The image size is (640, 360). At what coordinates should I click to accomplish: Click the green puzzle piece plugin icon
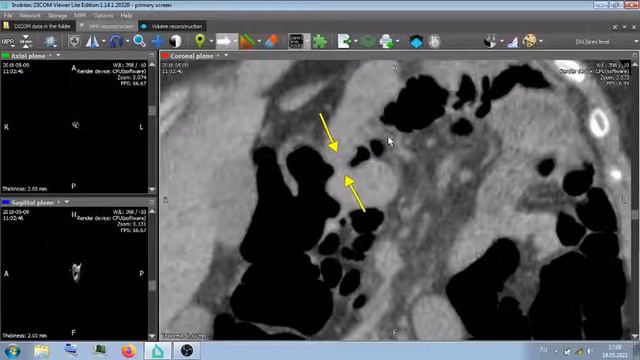tap(320, 41)
